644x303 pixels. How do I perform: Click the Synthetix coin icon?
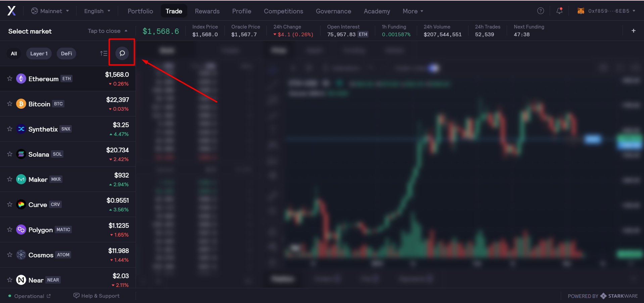[21, 129]
